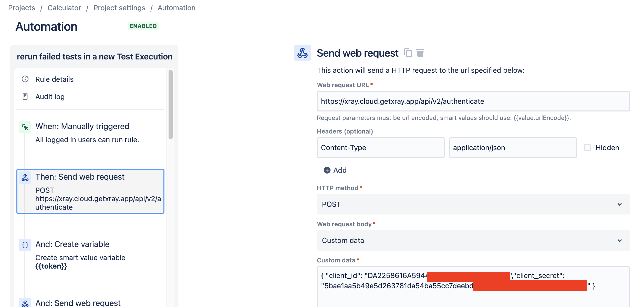Go to Projects in the breadcrumb
Screen dimensions: 644x307
[22, 8]
